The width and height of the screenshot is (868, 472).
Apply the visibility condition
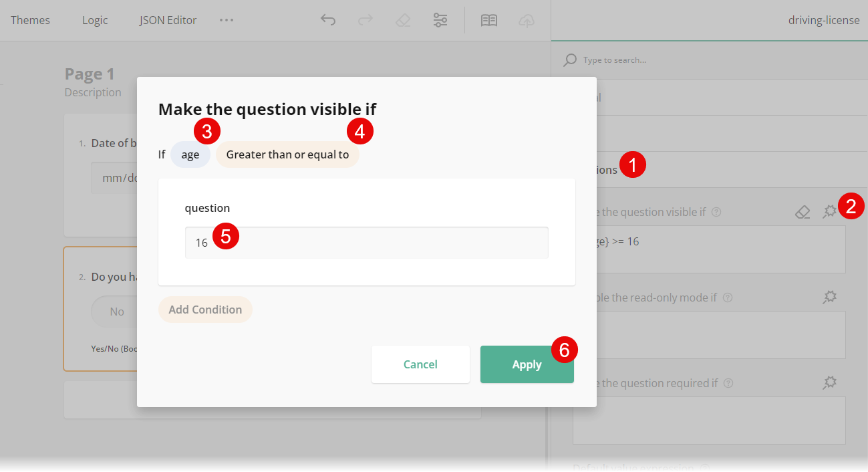click(527, 364)
